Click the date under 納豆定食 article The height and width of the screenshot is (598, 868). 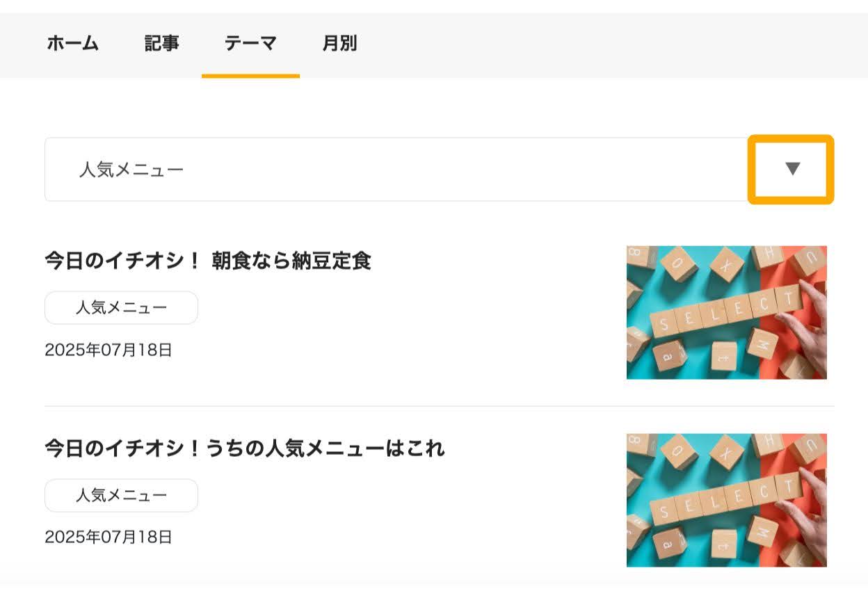tap(108, 350)
